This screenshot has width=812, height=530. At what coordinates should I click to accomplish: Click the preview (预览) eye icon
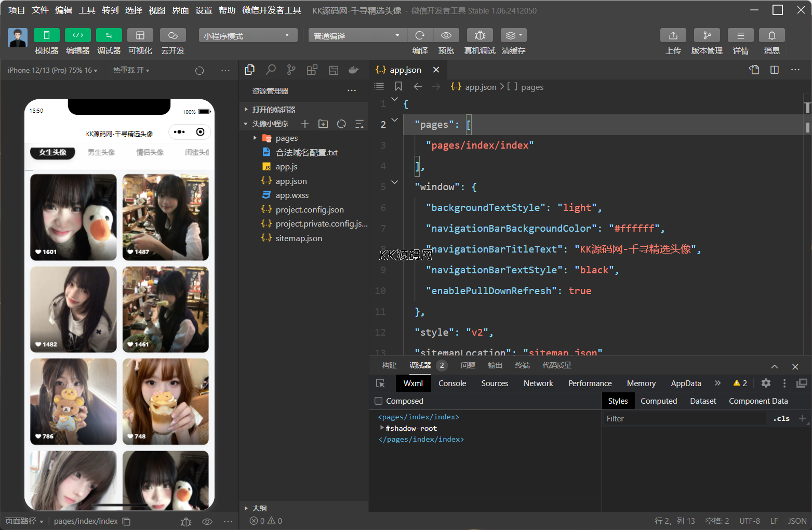coord(446,35)
